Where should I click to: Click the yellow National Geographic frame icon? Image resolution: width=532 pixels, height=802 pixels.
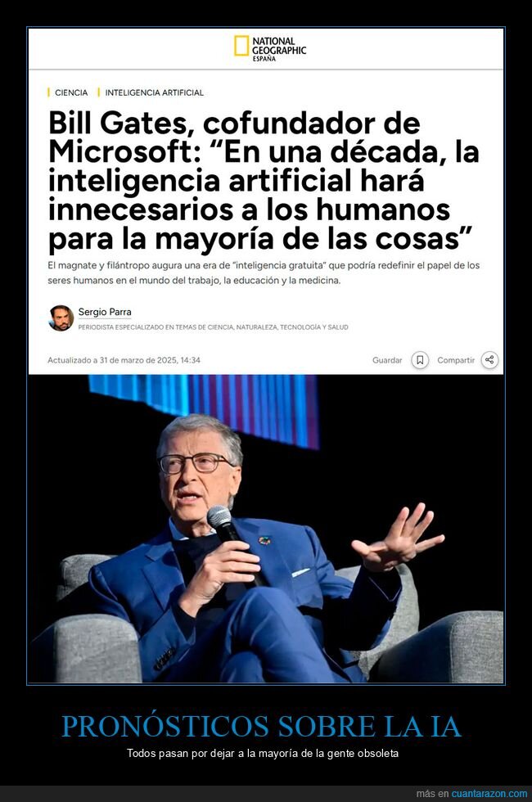coord(241,46)
